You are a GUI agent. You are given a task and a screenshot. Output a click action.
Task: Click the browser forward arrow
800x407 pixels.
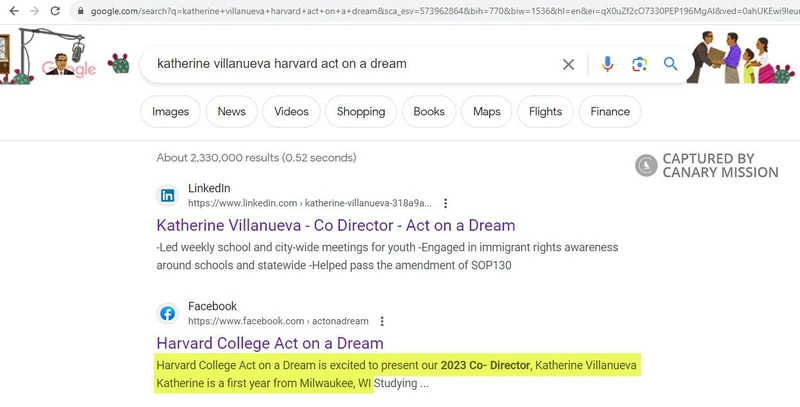click(34, 11)
